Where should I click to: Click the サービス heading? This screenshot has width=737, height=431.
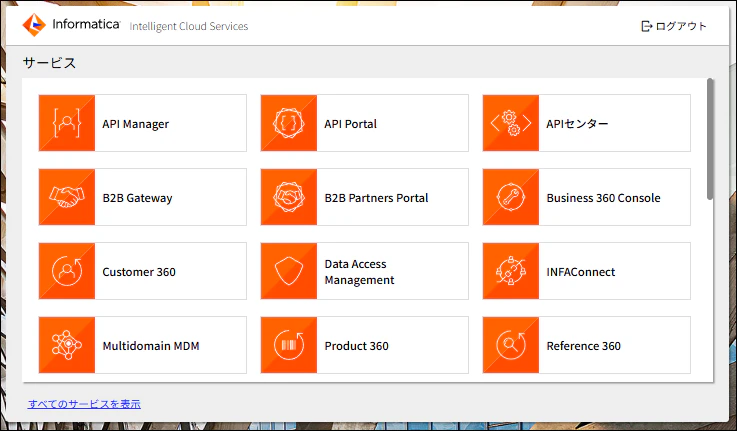(49, 63)
